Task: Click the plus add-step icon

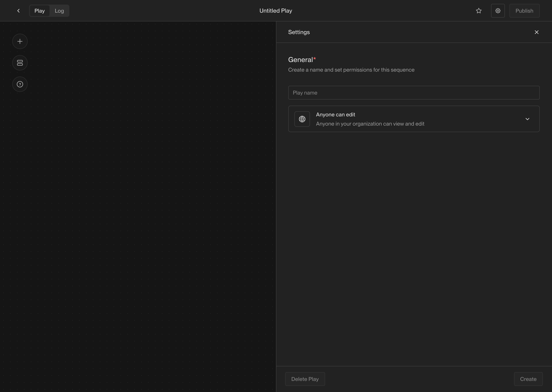Action: click(20, 42)
